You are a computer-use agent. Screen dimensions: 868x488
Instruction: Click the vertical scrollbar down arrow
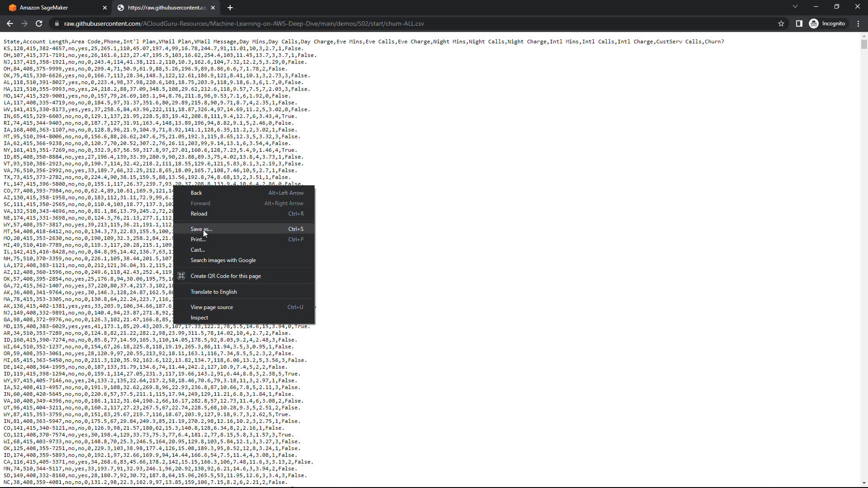tap(864, 483)
